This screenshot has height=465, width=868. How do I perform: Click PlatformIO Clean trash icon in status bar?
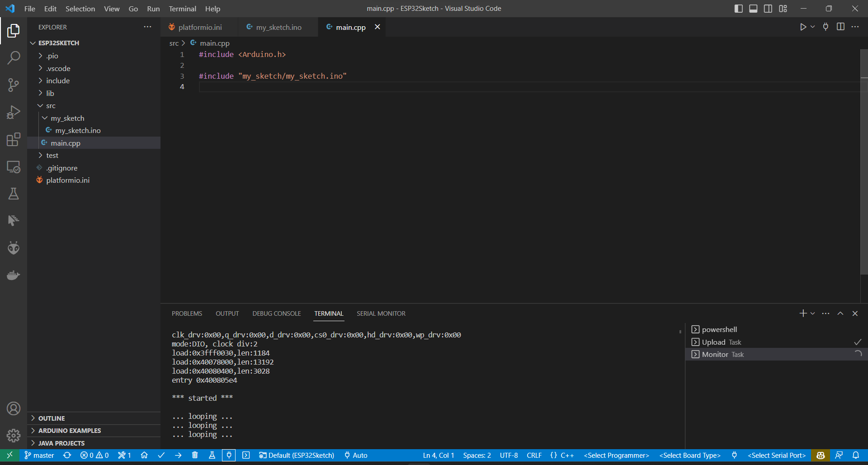pos(195,455)
